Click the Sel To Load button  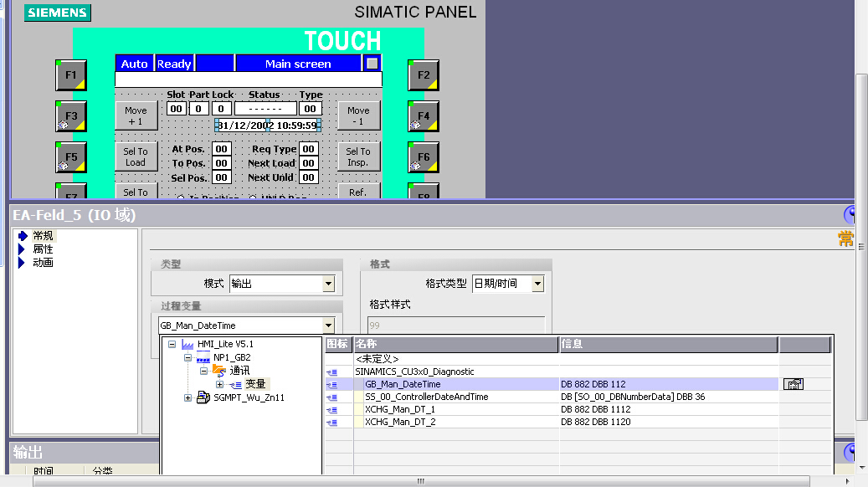pyautogui.click(x=136, y=156)
